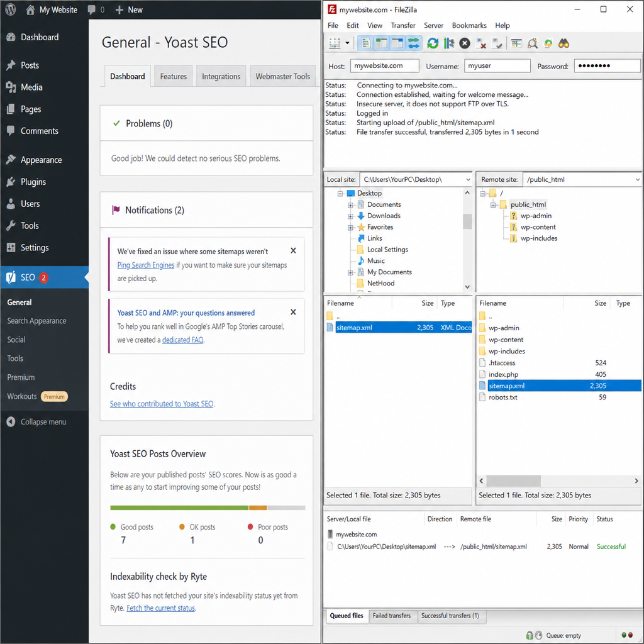Reconnect to last server icon
Viewport: 644px width, 644px height.
pos(497,43)
